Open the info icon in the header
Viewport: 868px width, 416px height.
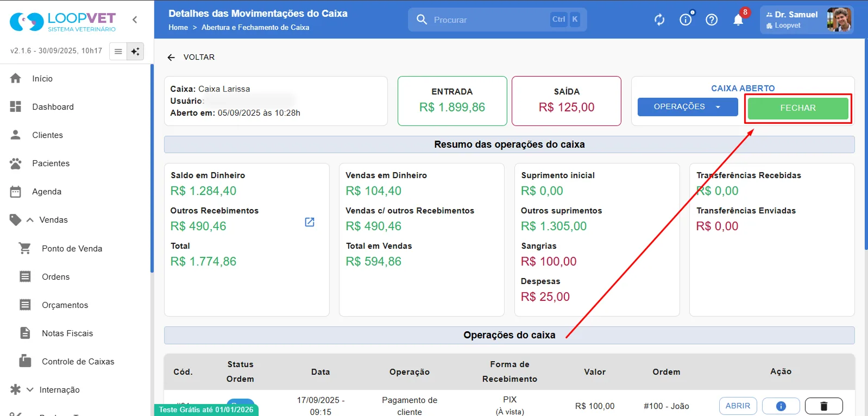pyautogui.click(x=685, y=20)
